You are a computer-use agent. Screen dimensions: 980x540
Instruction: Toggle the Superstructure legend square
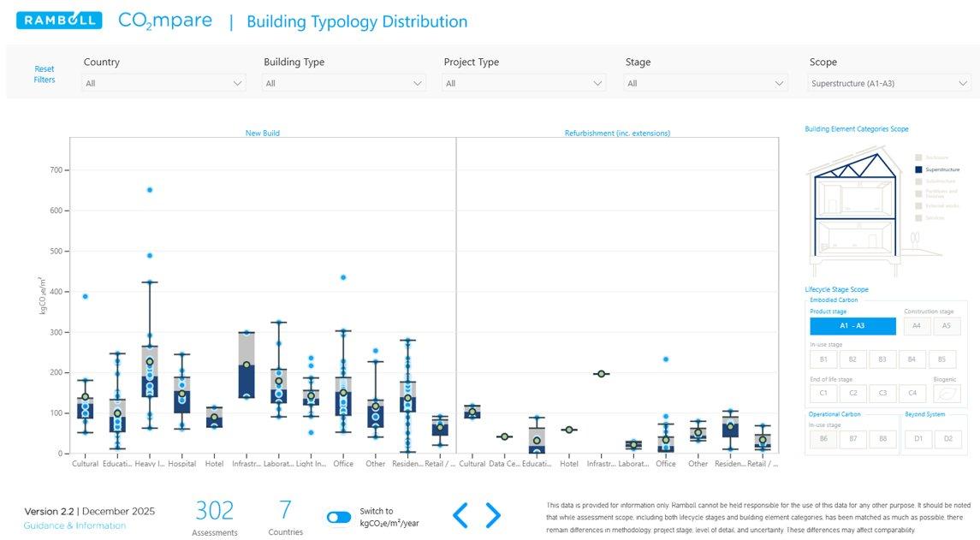(918, 169)
